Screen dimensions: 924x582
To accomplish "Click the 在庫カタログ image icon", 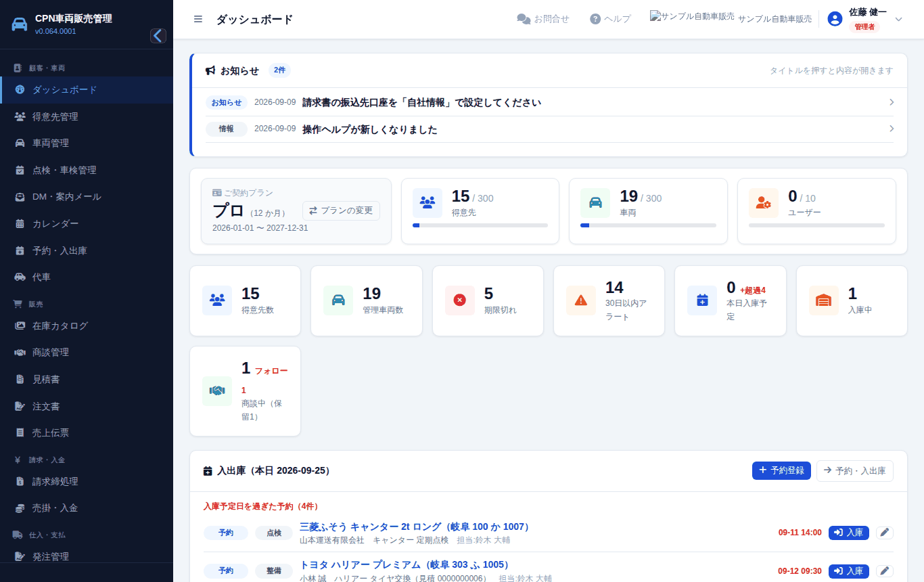I will (20, 326).
